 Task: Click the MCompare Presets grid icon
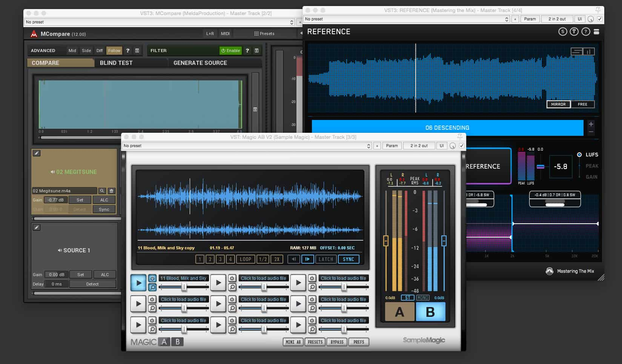point(256,34)
